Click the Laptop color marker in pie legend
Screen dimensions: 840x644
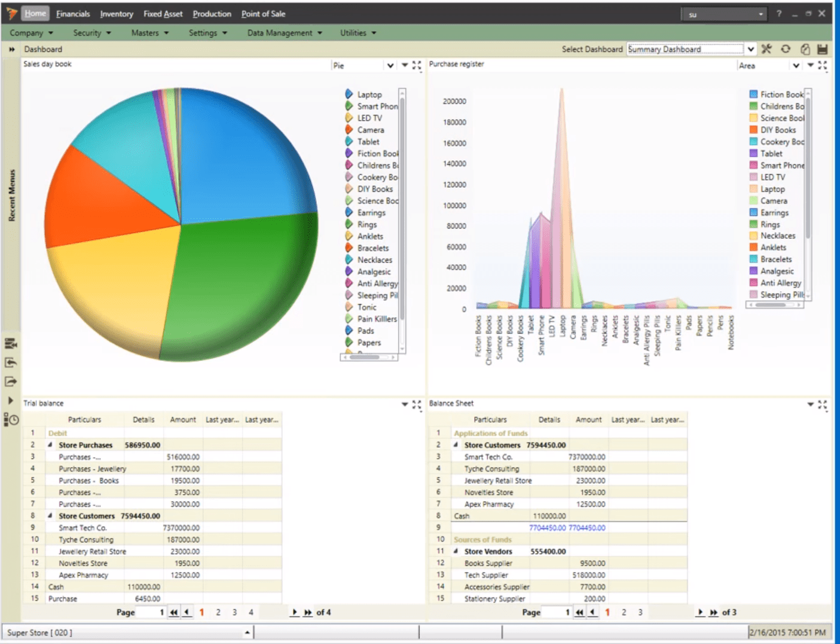point(349,94)
